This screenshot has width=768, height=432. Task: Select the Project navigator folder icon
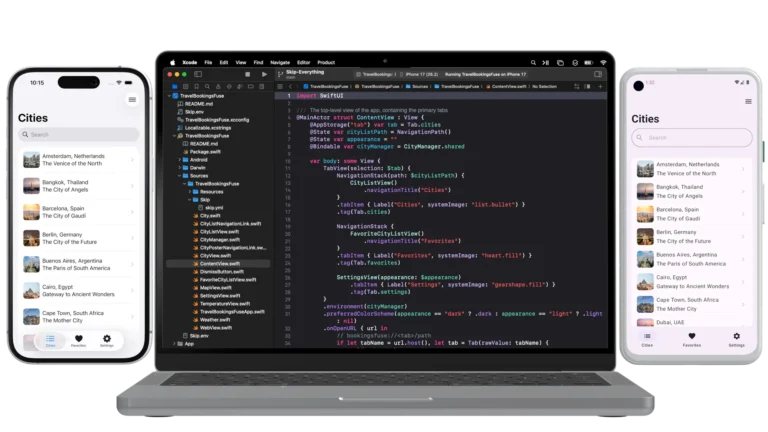175,86
